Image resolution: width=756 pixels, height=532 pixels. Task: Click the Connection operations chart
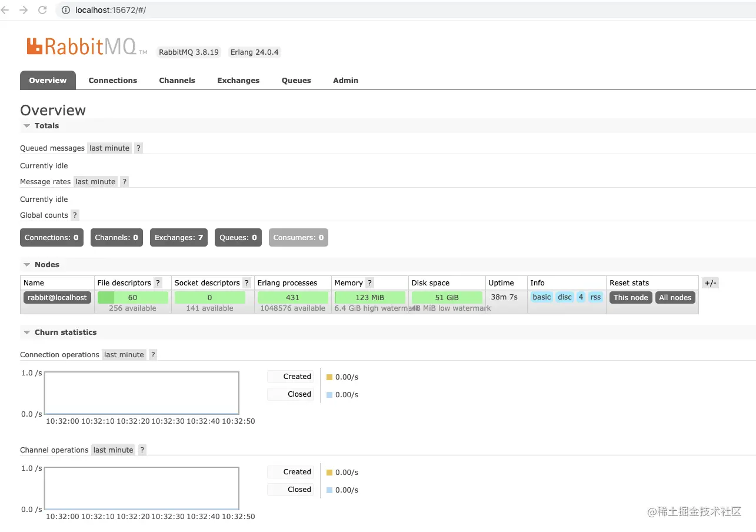142,393
